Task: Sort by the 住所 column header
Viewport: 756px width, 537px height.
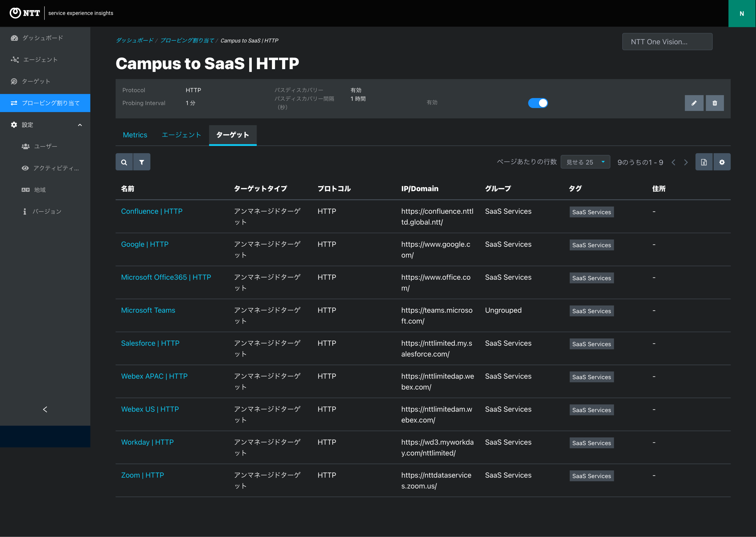Action: pyautogui.click(x=659, y=189)
